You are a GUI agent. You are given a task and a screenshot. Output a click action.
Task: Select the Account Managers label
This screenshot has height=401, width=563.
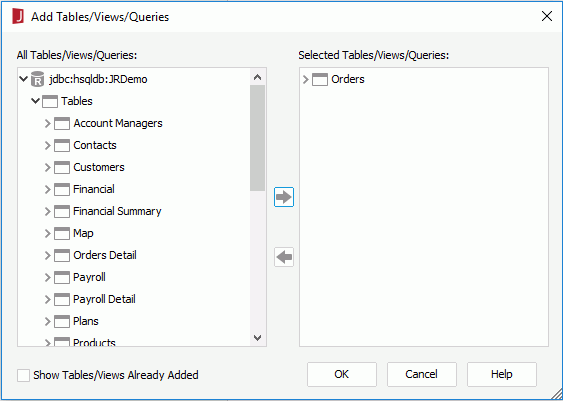tap(118, 123)
